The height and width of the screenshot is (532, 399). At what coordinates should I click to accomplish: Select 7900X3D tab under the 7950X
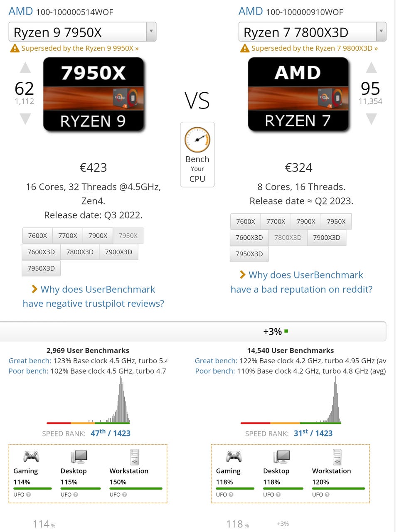[118, 252]
